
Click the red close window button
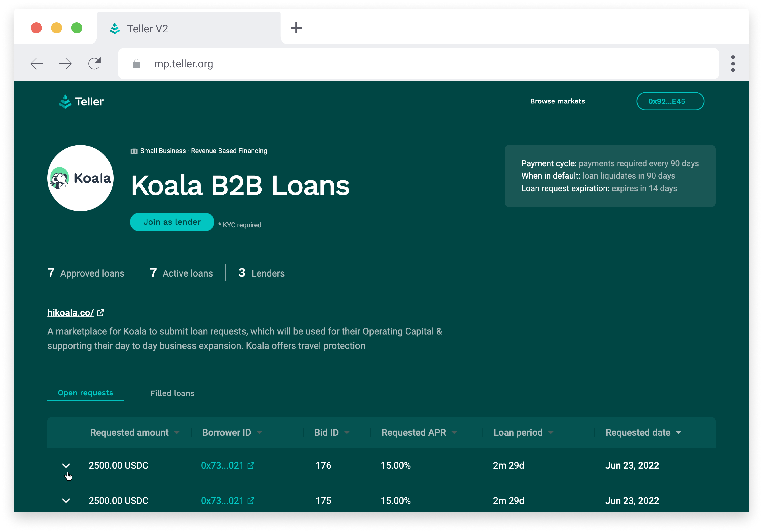[36, 28]
